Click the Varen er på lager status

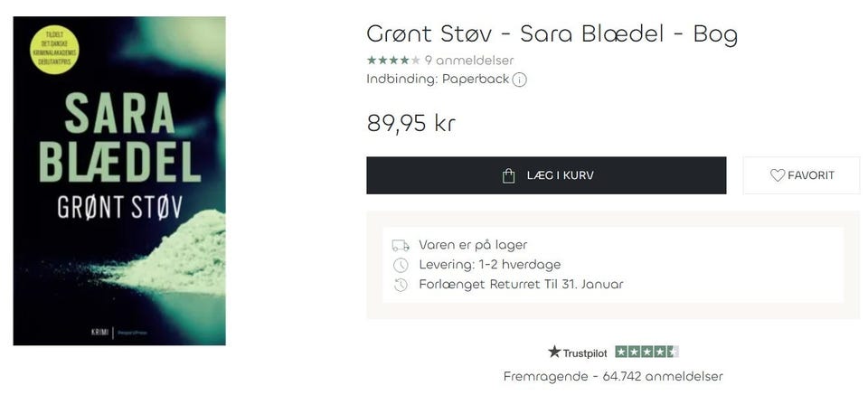coord(473,245)
